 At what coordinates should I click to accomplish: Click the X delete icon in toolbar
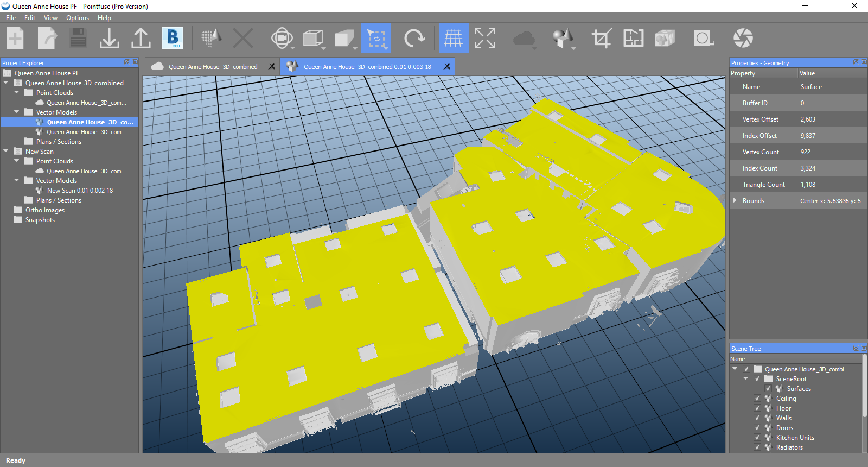pos(243,39)
